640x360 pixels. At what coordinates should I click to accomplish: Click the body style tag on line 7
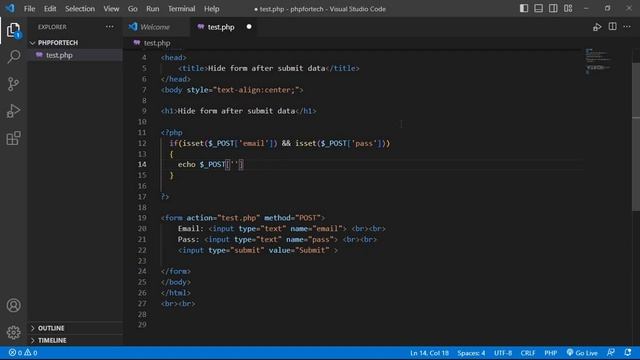(232, 90)
